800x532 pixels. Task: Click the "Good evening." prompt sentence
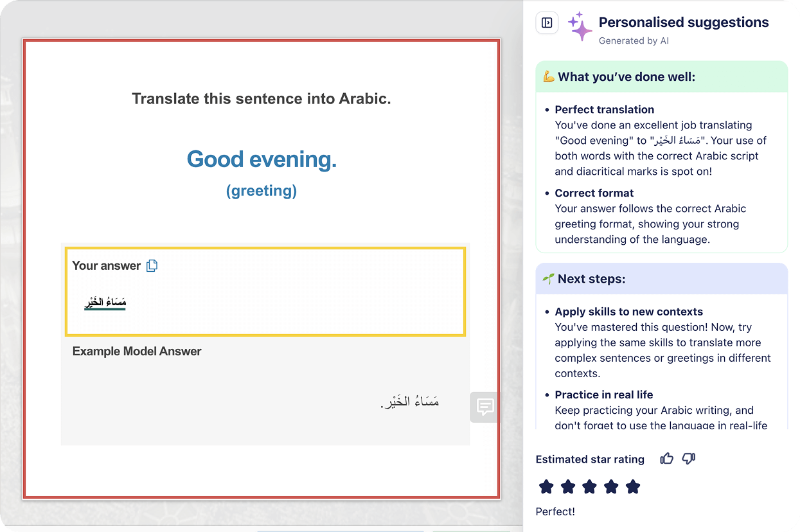(x=262, y=159)
